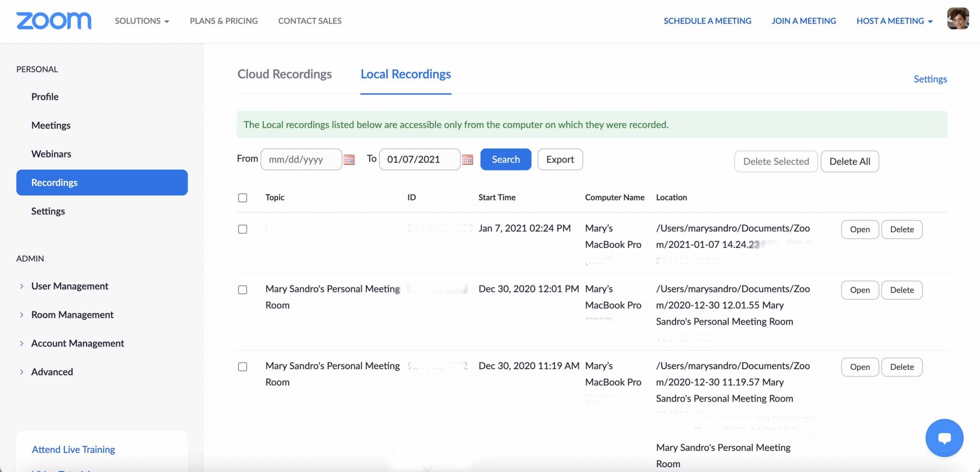The height and width of the screenshot is (472, 980).
Task: Open the Jan 7, 2021 recording
Action: [x=860, y=229]
